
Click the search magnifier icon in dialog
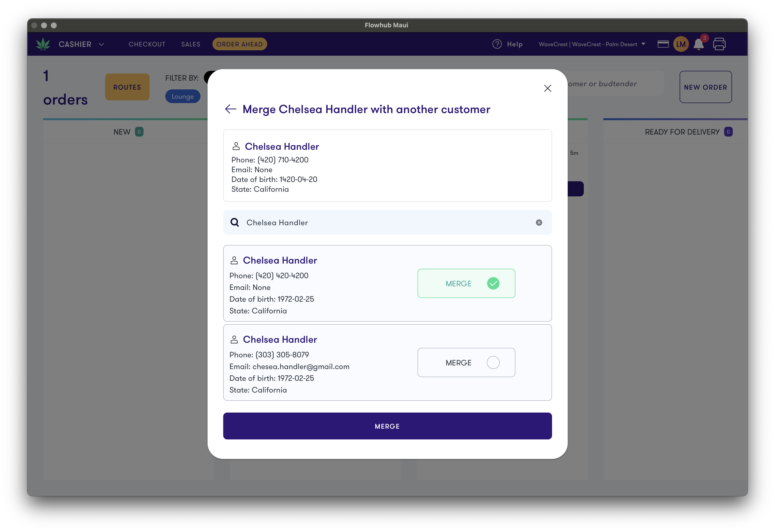(x=235, y=222)
